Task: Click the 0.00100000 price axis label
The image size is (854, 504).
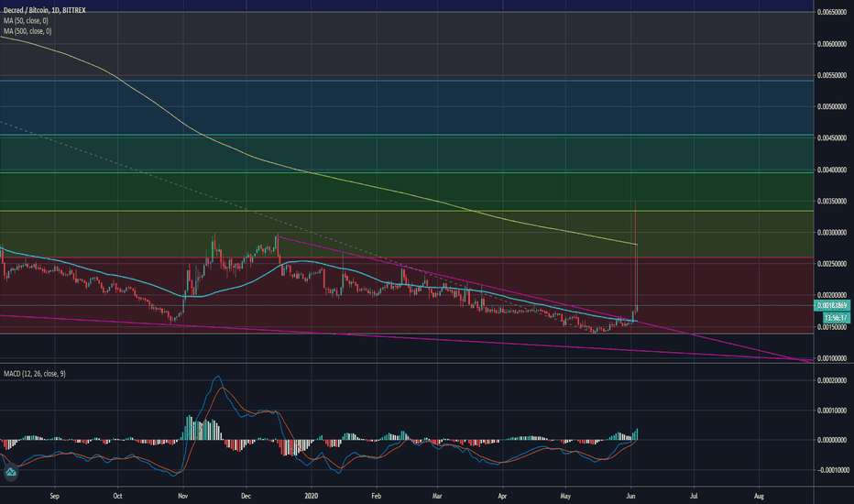Action: [x=832, y=358]
